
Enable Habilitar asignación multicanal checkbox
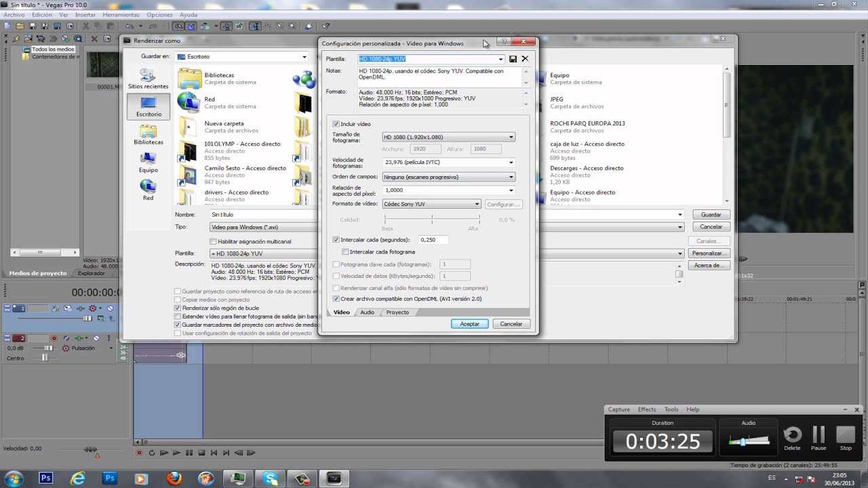pos(213,241)
